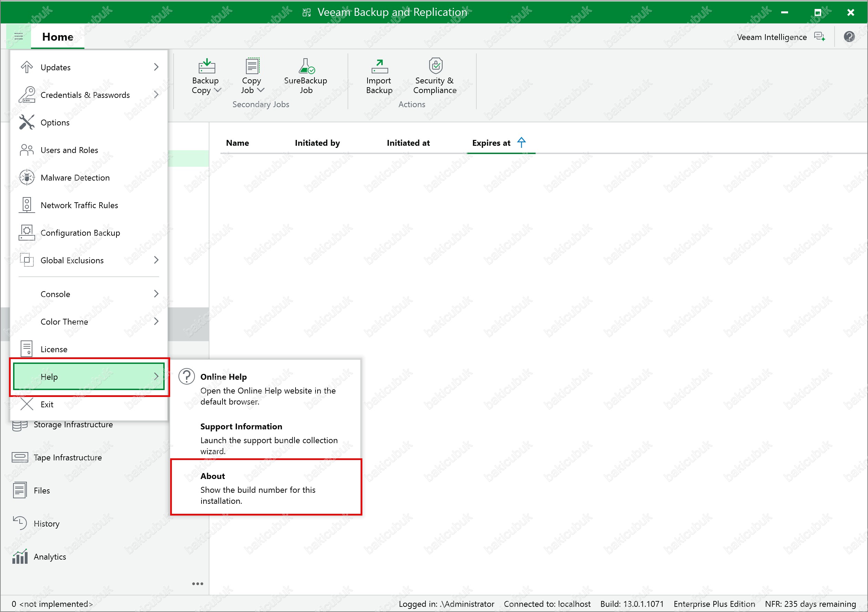The image size is (868, 612).
Task: Click the Exit menu option
Action: tap(47, 404)
